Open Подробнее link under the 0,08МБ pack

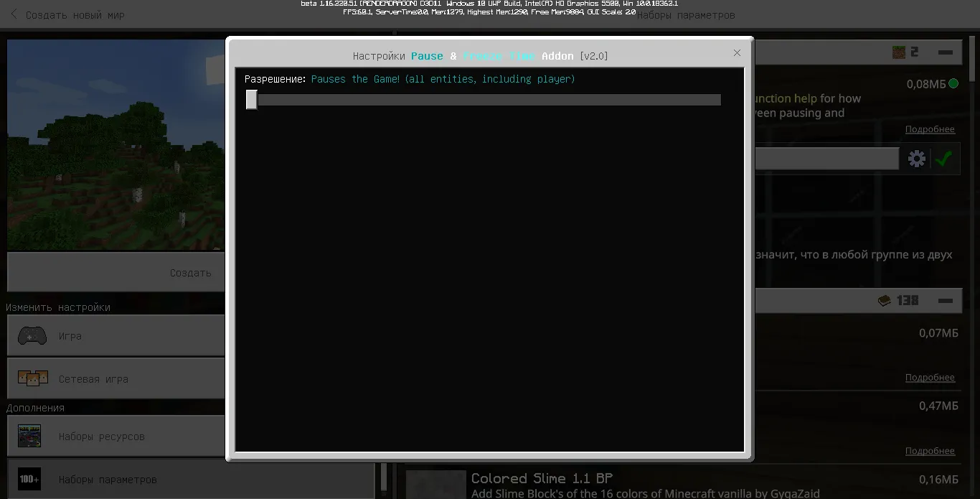(x=930, y=130)
